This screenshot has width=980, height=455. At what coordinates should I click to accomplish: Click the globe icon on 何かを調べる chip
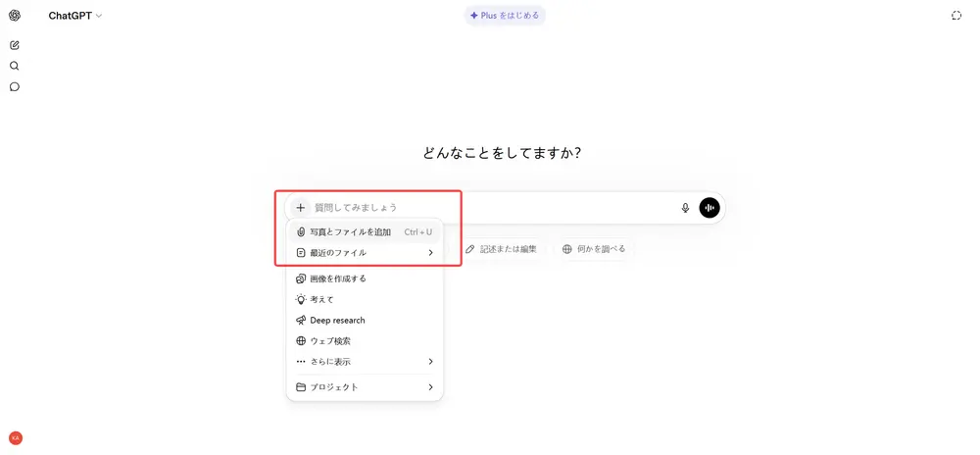coord(566,249)
